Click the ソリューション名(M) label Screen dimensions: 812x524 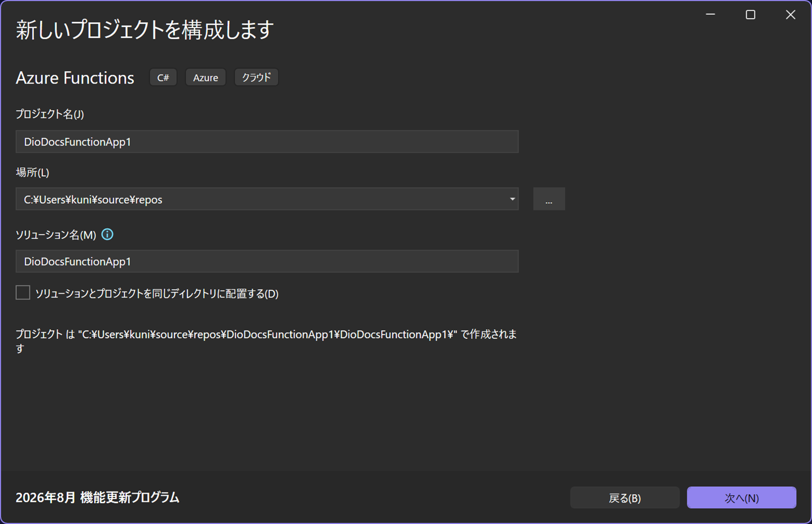tap(56, 235)
